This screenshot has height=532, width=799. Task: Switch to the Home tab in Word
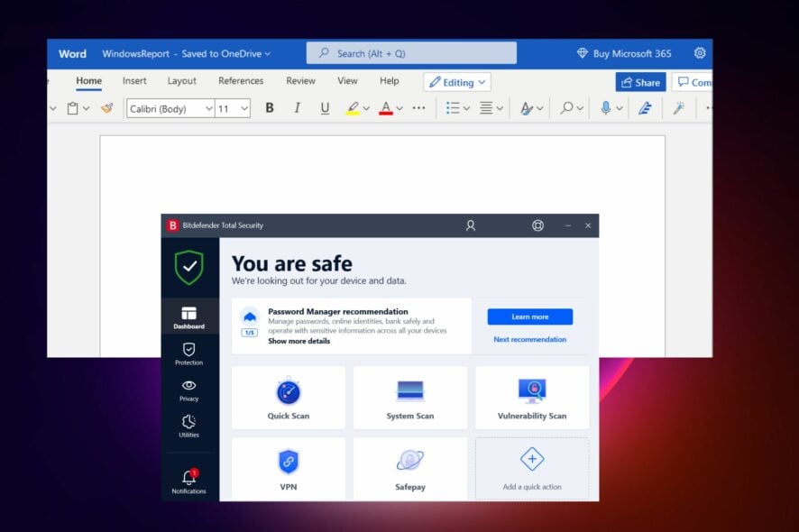(x=88, y=80)
